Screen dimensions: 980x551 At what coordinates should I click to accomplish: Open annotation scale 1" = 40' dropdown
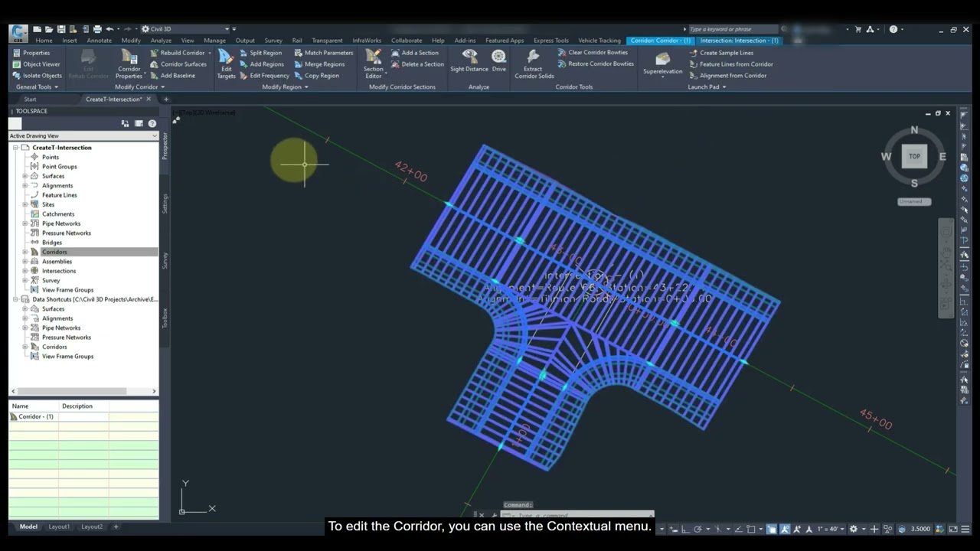831,529
